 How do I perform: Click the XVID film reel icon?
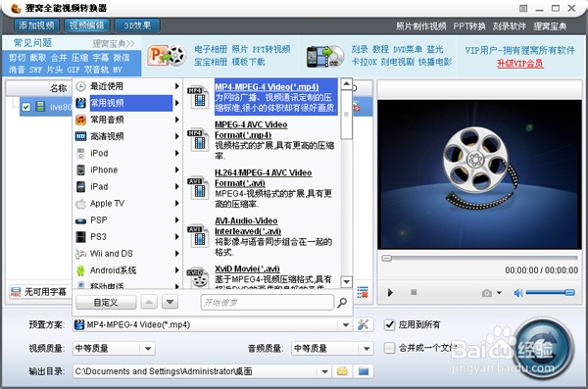[198, 277]
